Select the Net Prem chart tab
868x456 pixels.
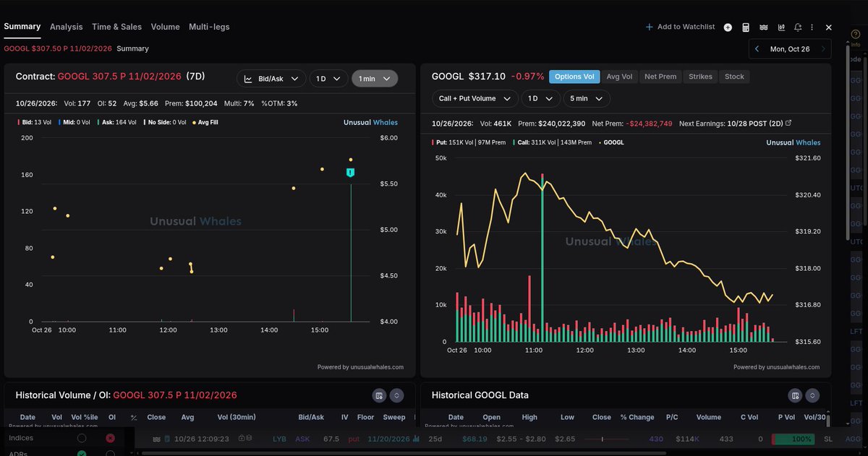660,77
